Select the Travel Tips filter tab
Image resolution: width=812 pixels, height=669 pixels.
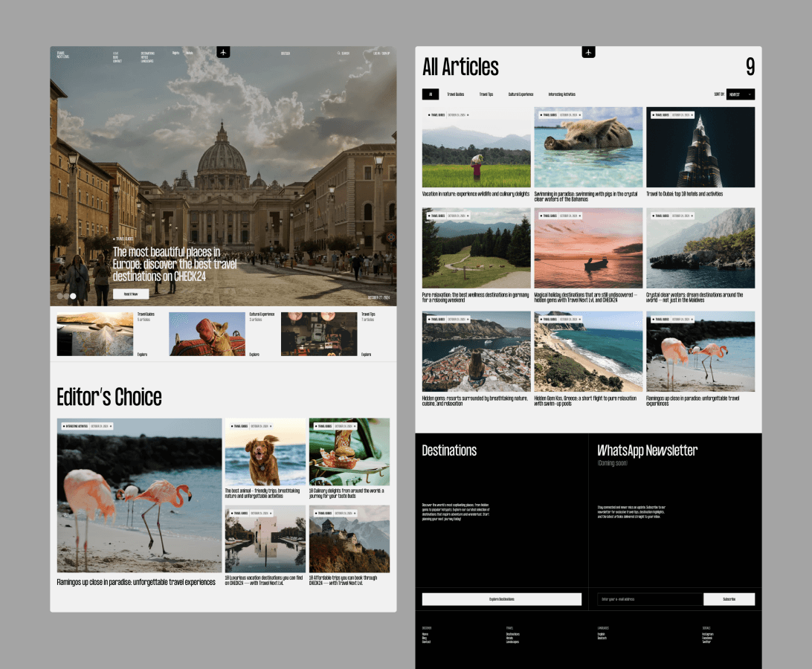[x=486, y=94]
